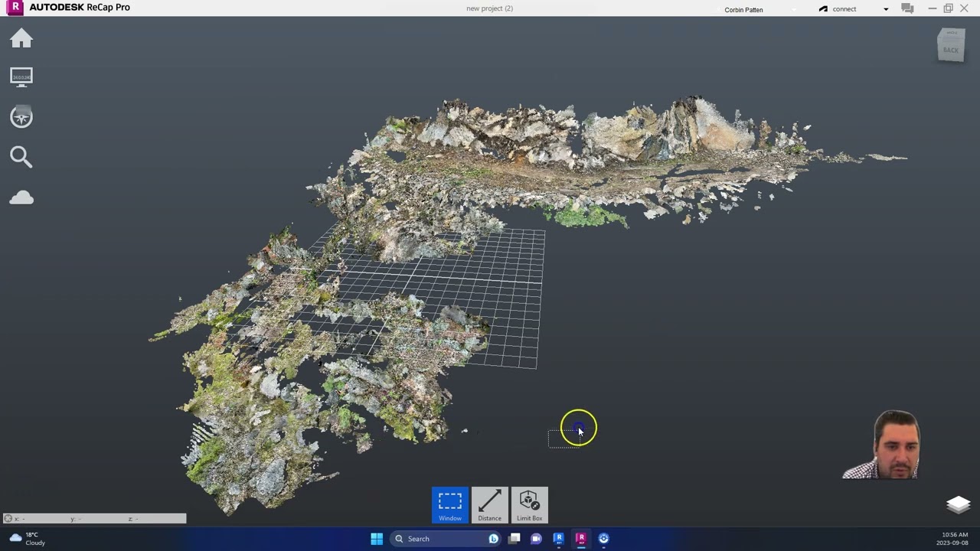Open the Navigation compass tool

[21, 117]
